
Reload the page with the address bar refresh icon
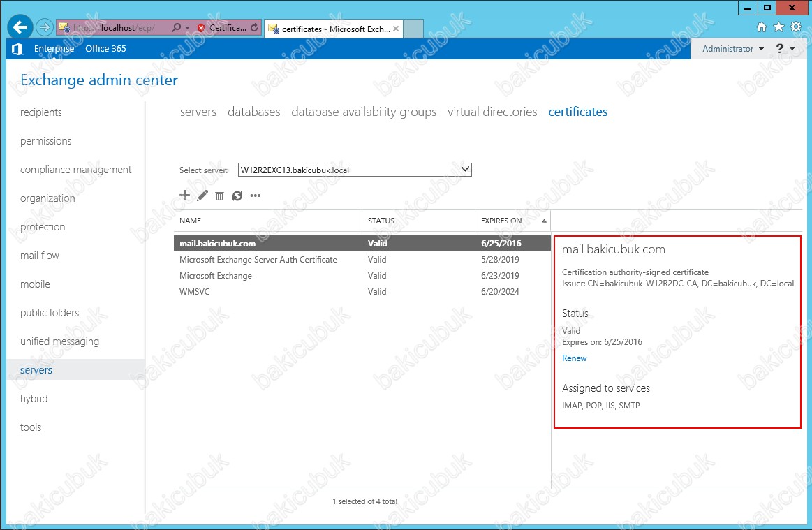tap(253, 27)
